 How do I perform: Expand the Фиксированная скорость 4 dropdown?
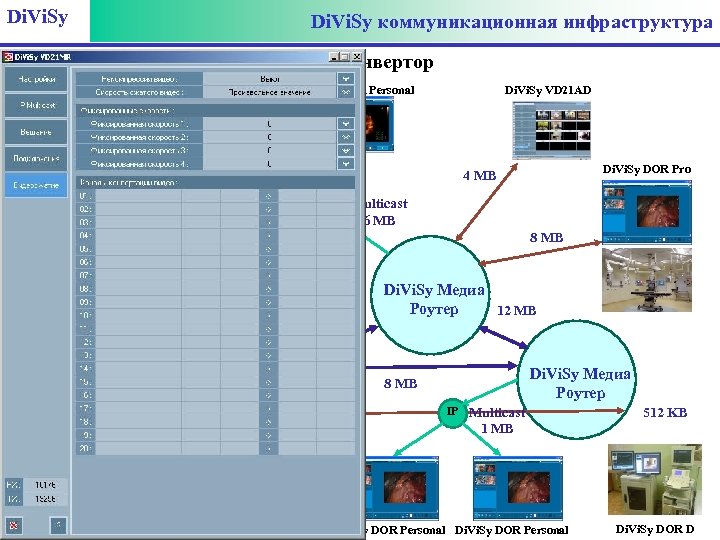tap(346, 163)
